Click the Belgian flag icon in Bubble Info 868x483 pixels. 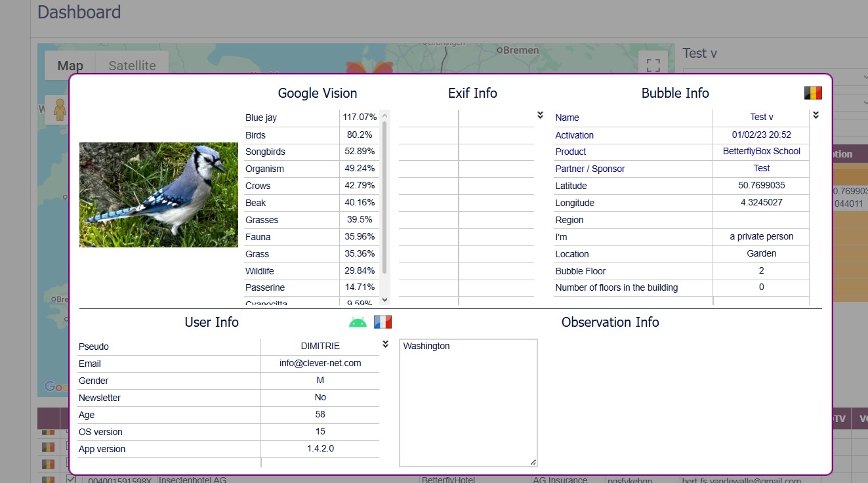point(813,93)
